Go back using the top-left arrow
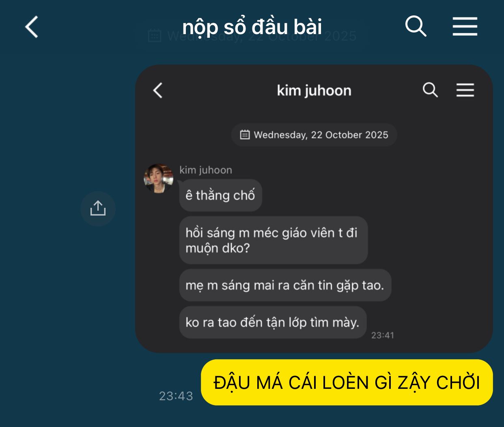504x427 pixels. [32, 27]
